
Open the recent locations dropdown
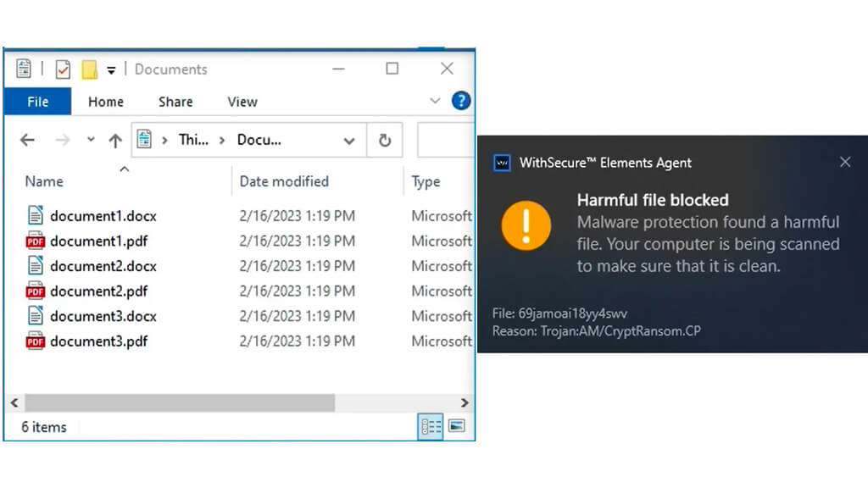[91, 140]
